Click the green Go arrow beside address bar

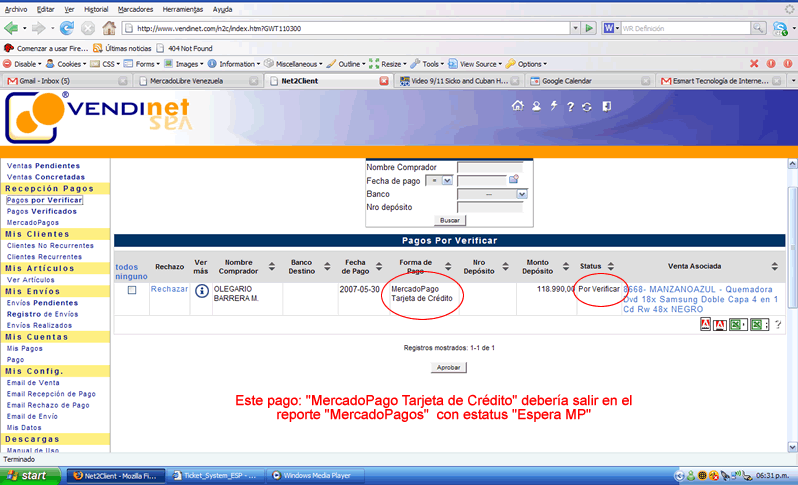(589, 28)
